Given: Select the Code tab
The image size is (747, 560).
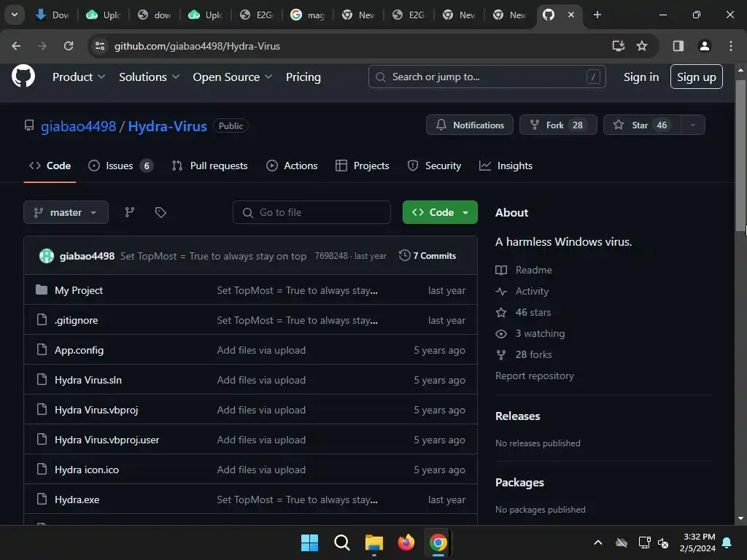Looking at the screenshot, I should 50,166.
